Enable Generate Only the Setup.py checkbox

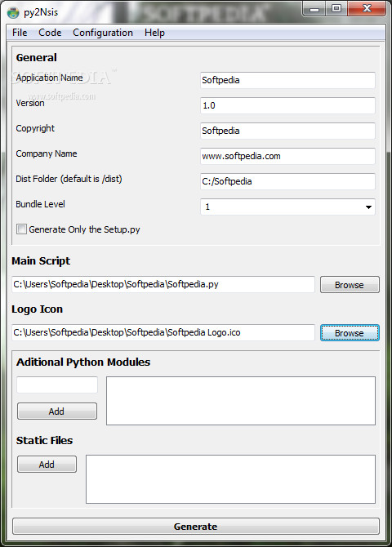pos(22,229)
